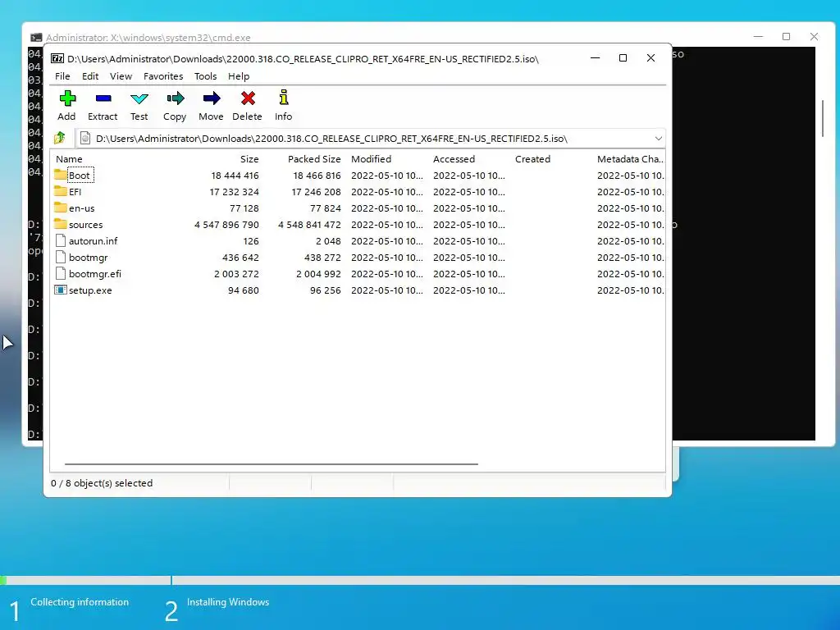The width and height of the screenshot is (840, 630).
Task: Click the cmd window vertical scrollbar
Action: [x=823, y=118]
